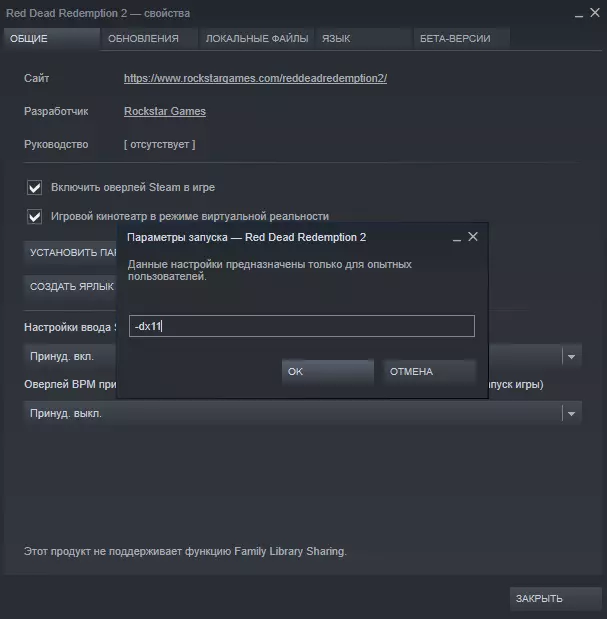This screenshot has width=607, height=619.
Task: Click the 'Разработчик' label
Action: (56, 111)
